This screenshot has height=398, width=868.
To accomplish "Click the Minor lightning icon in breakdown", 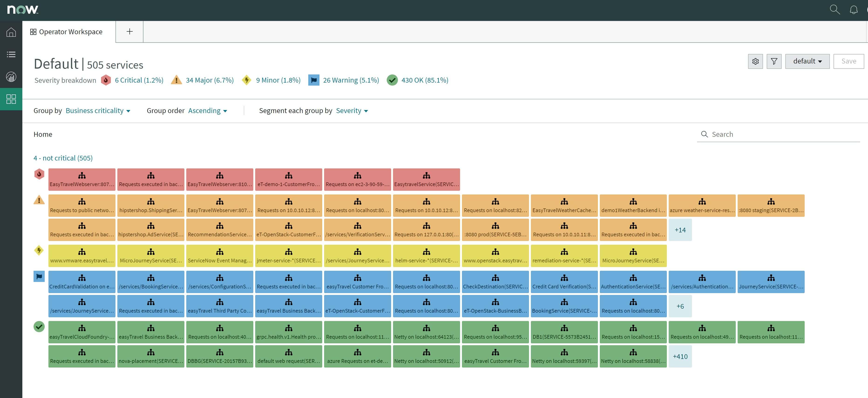I will 247,80.
